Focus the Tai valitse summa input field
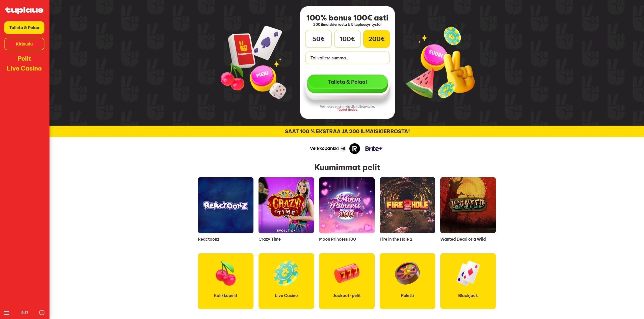The height and width of the screenshot is (319, 644). 347,58
